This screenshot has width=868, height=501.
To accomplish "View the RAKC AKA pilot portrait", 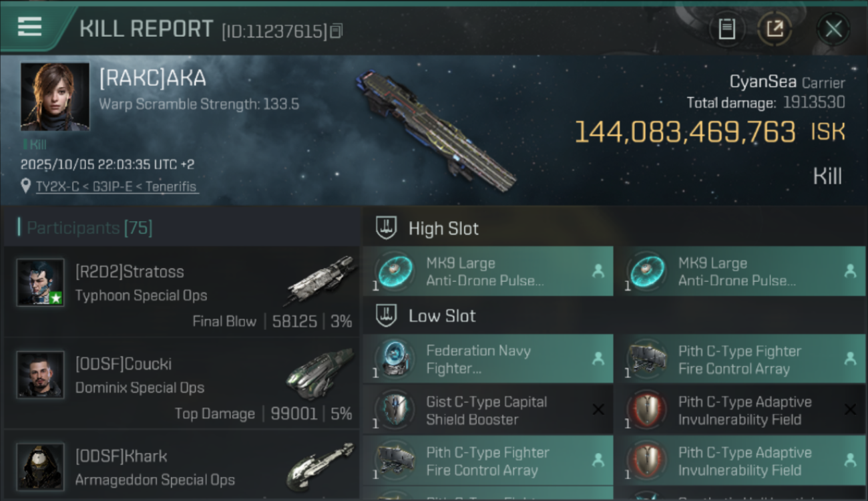I will click(x=55, y=97).
